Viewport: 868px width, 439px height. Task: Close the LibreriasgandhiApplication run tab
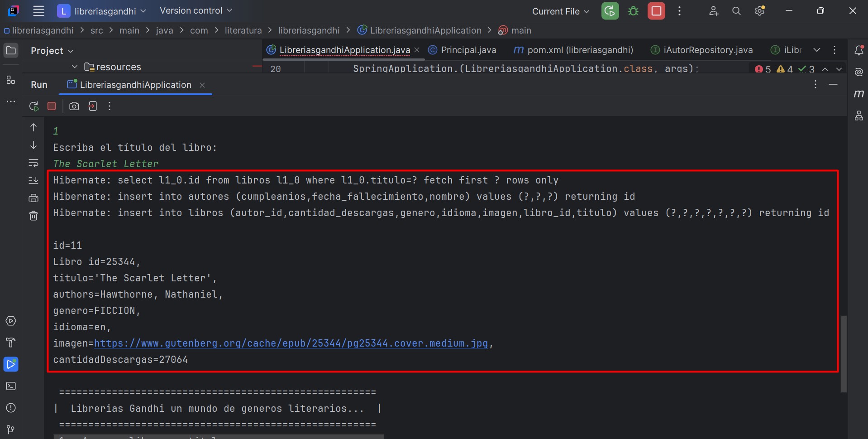pyautogui.click(x=202, y=85)
